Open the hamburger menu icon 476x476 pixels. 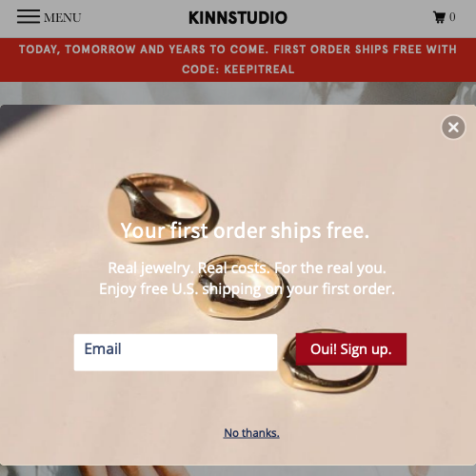point(29,16)
